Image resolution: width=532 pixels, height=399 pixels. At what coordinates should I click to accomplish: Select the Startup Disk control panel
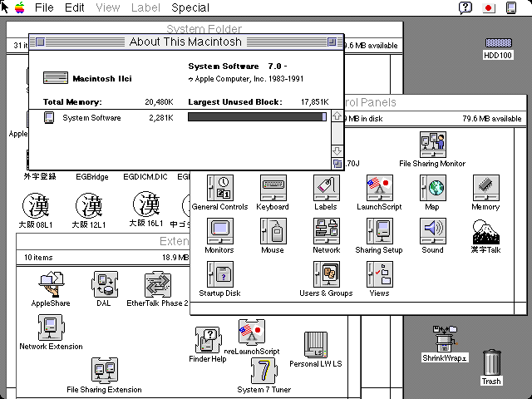219,273
